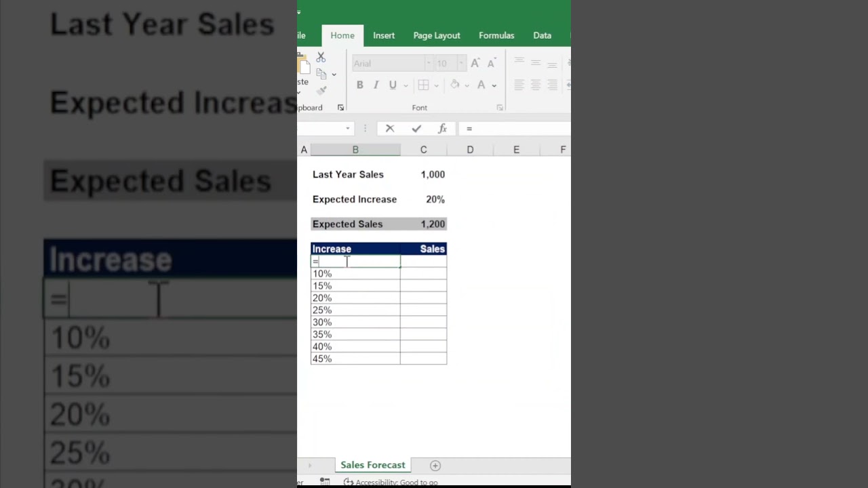Open the Underline style dropdown arrow
The width and height of the screenshot is (868, 488).
[x=406, y=85]
